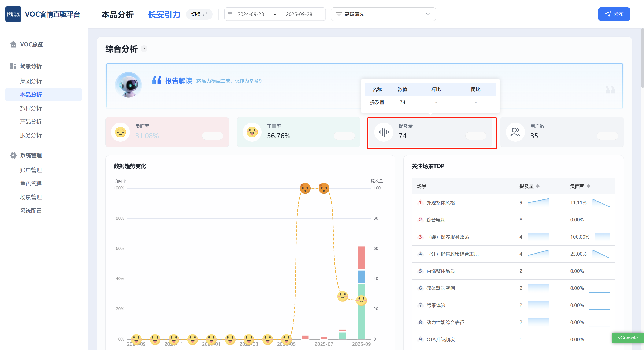Image resolution: width=644 pixels, height=350 pixels.
Task: Click the robot avatar in 报告解读
Action: (x=129, y=85)
